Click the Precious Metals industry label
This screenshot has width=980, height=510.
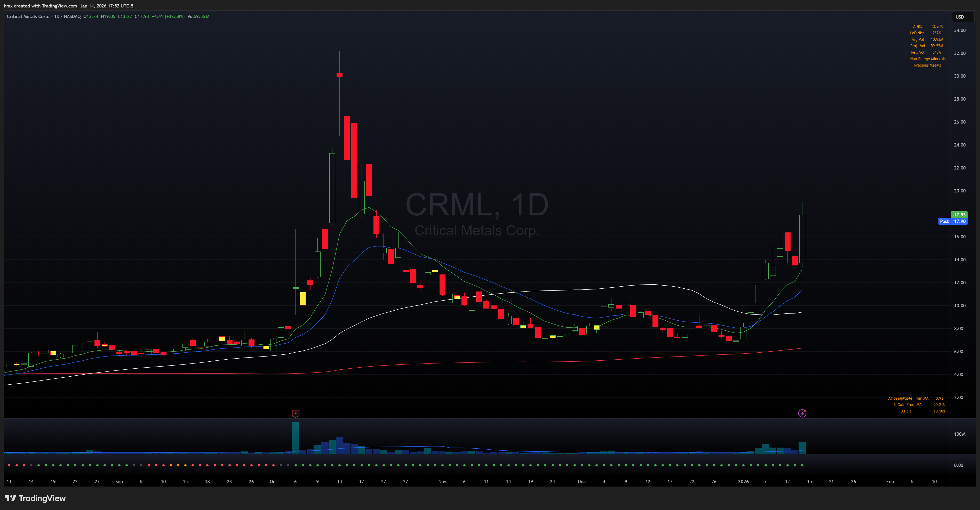click(927, 65)
